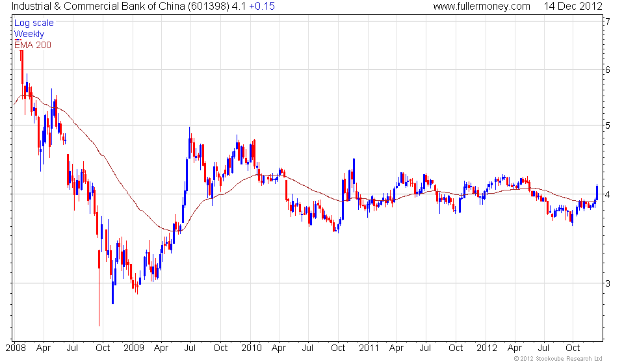
Task: Click the www.fullermoney.com link text
Action: click(x=482, y=6)
